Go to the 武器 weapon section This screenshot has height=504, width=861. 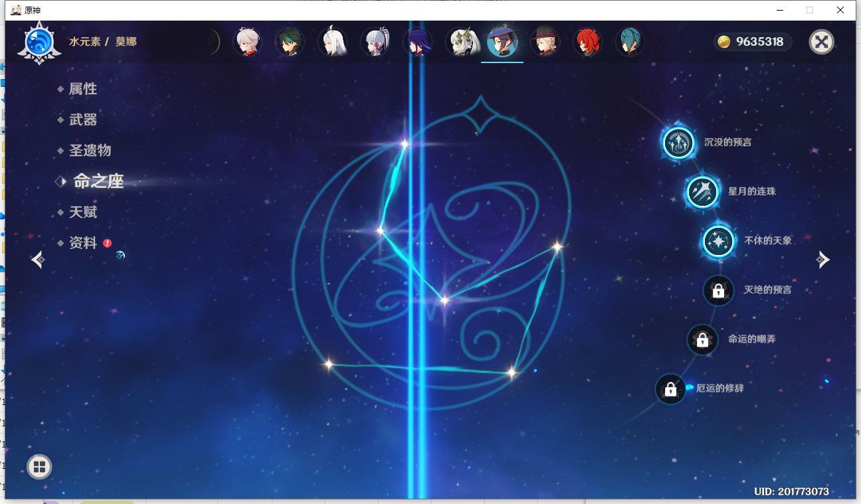[83, 120]
